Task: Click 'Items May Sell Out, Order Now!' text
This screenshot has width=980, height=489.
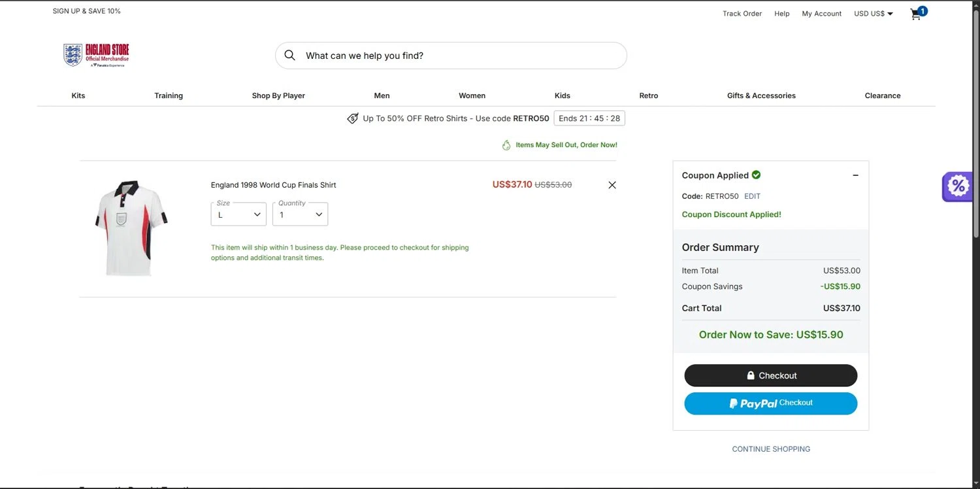Action: [x=566, y=145]
